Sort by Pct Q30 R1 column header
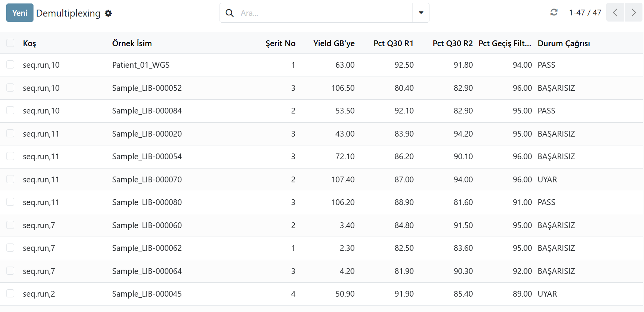Viewport: 644px width, 312px height. (393, 43)
